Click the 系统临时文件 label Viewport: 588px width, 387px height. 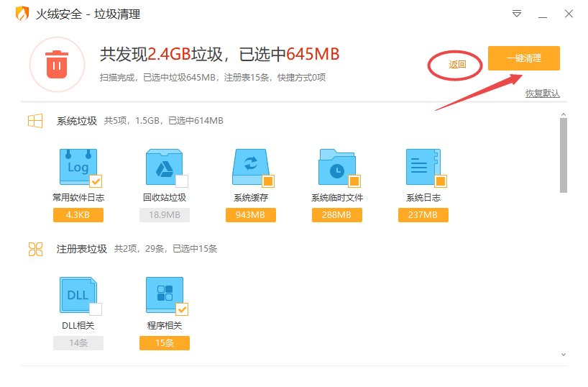336,197
